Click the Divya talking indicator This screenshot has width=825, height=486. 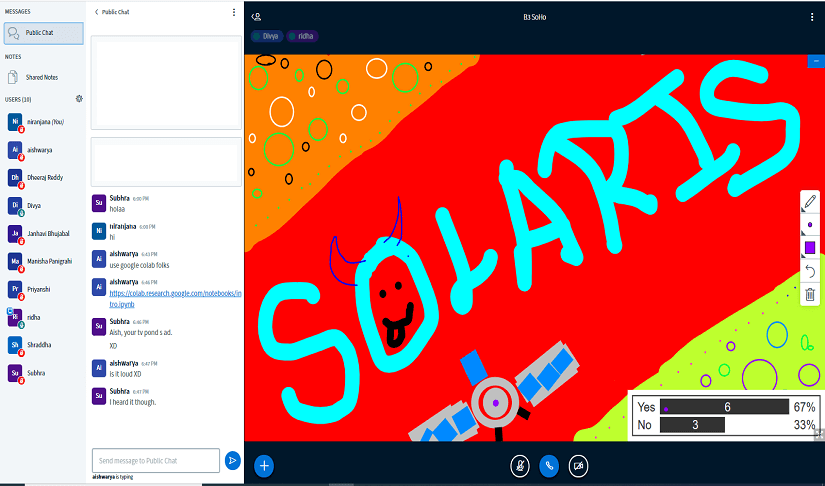267,36
